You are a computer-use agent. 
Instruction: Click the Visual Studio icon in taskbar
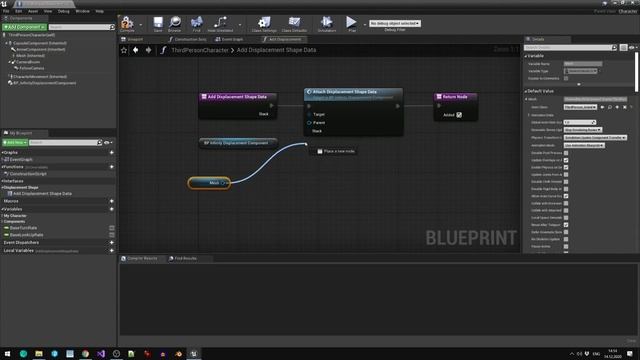(x=101, y=353)
